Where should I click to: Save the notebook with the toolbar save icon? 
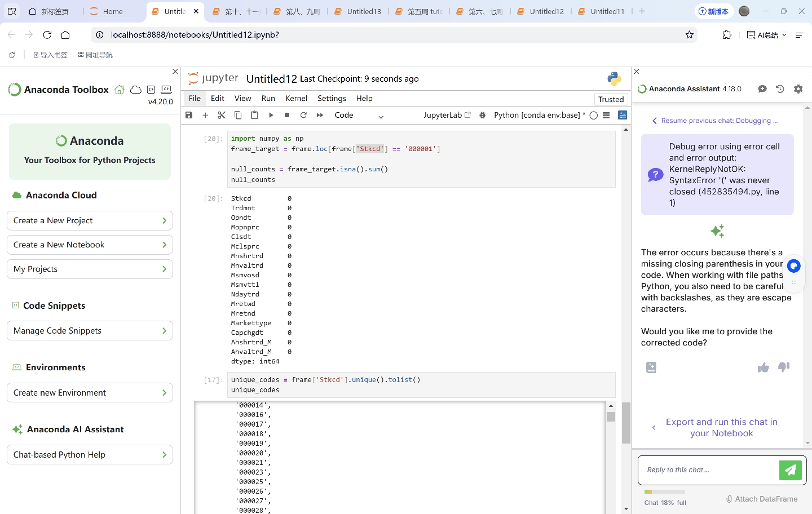[x=189, y=115]
